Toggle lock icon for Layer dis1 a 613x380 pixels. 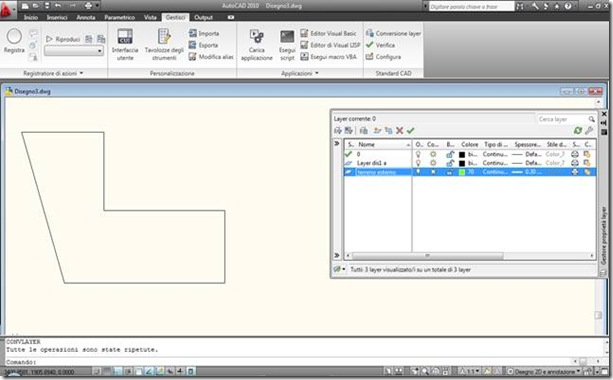[450, 163]
